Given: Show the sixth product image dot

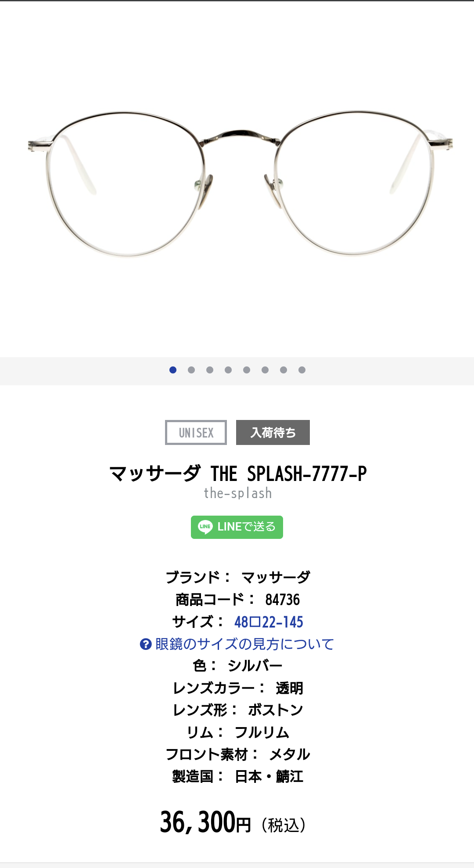Looking at the screenshot, I should click(x=265, y=370).
